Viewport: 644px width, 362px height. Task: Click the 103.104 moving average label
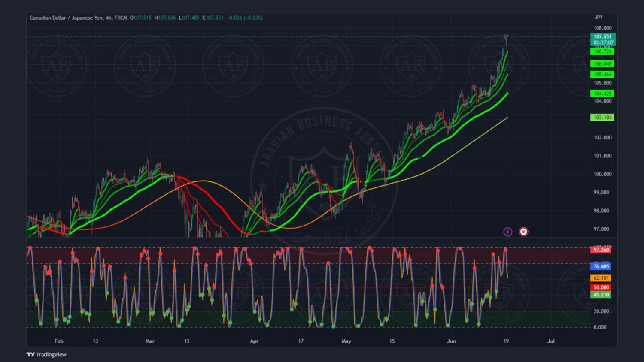click(x=602, y=118)
